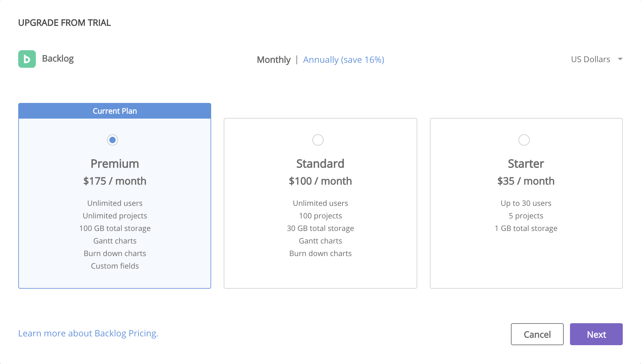Click 1 GB total storage text
641x364 pixels.
(x=526, y=228)
